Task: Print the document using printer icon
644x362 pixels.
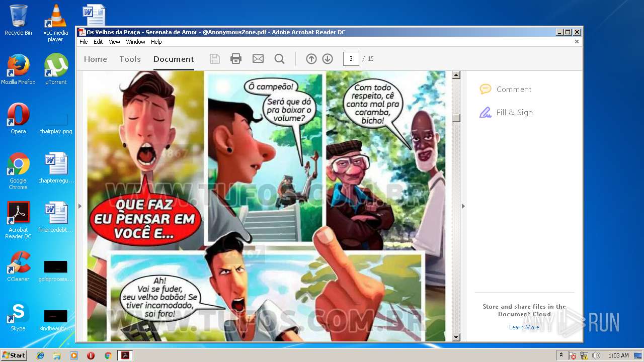Action: coord(236,59)
